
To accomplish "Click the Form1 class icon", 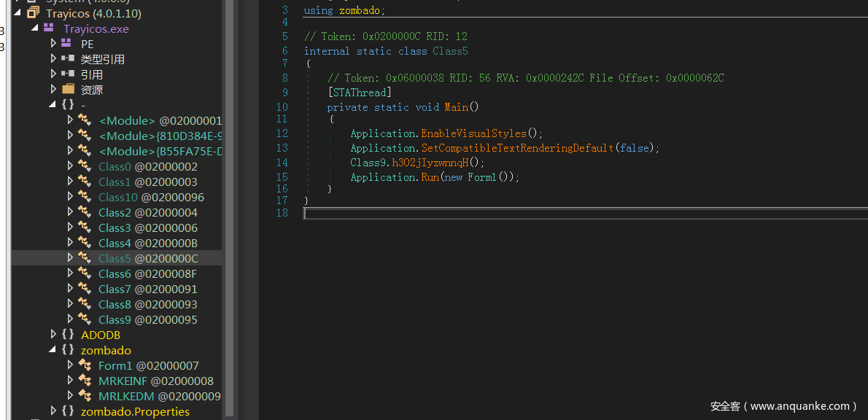I will coord(85,365).
